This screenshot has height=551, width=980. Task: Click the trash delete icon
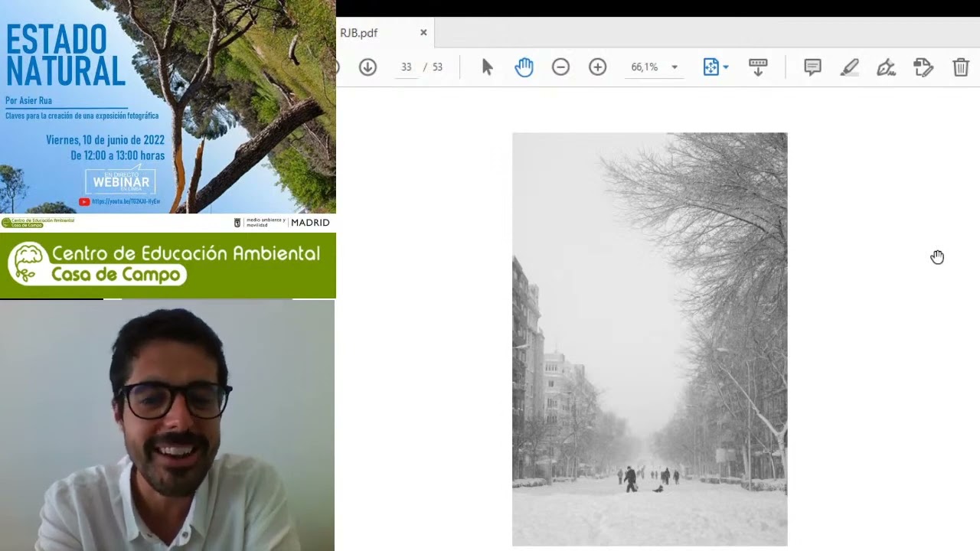(x=961, y=67)
